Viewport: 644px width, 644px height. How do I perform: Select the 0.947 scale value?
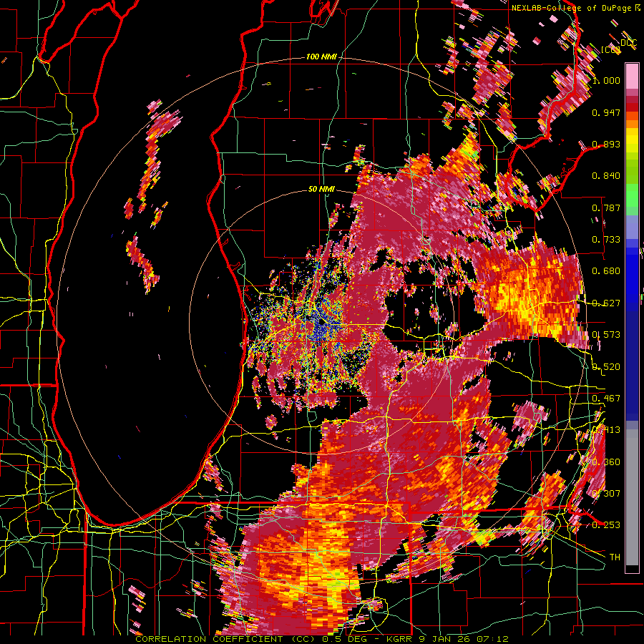tap(606, 112)
